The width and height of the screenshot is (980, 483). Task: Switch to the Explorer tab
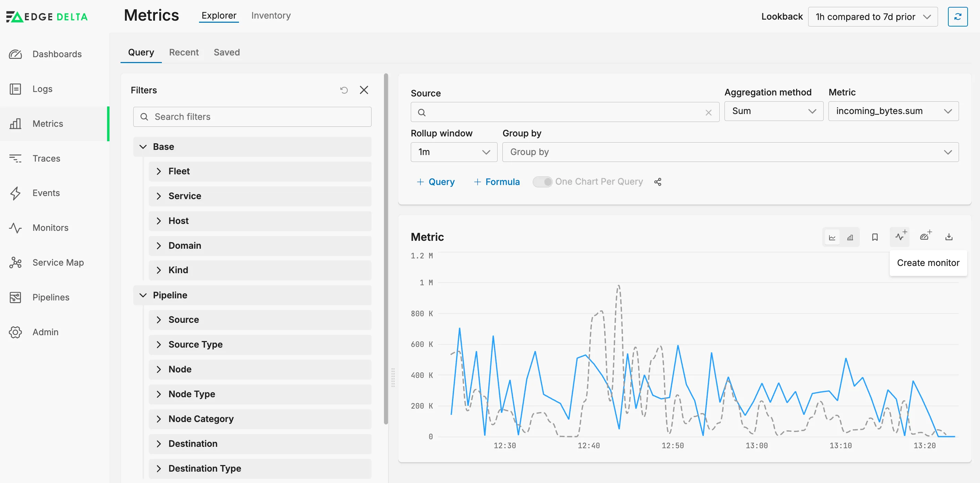pyautogui.click(x=219, y=16)
